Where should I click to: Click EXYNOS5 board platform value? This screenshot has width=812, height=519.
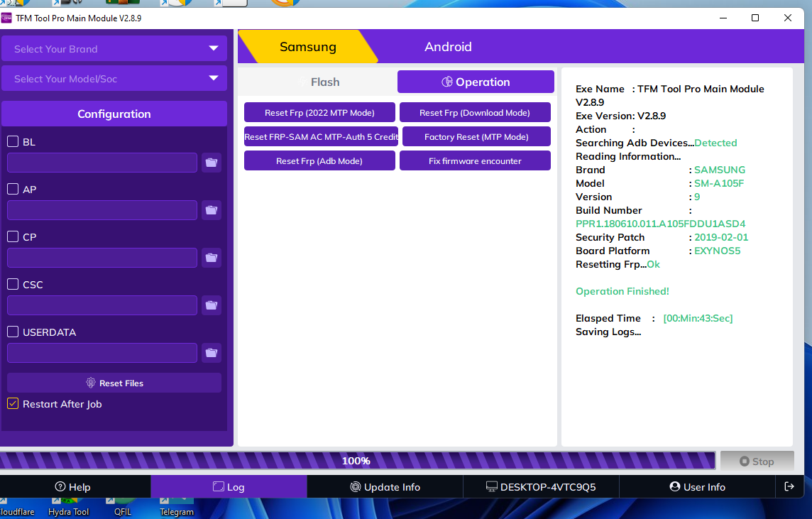717,251
